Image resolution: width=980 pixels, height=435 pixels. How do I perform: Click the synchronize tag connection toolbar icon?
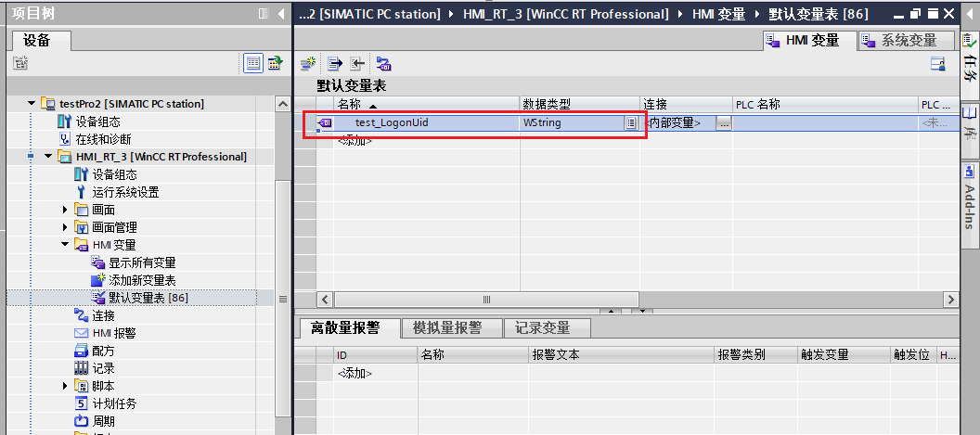383,63
